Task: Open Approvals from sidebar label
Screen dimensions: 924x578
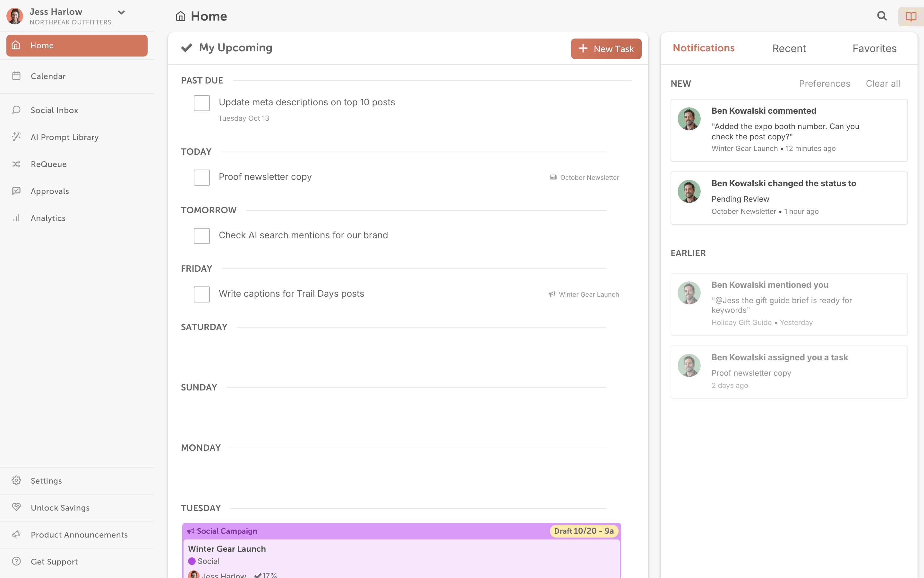Action: coord(50,191)
